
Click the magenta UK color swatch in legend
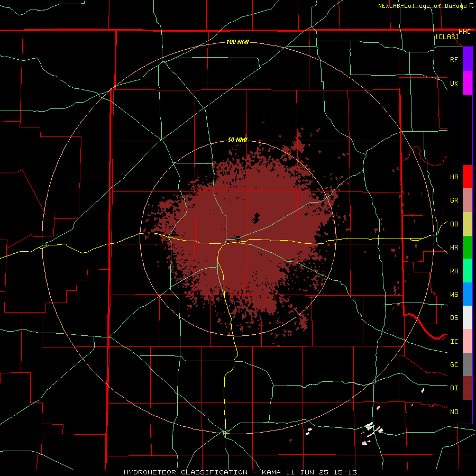click(x=467, y=83)
